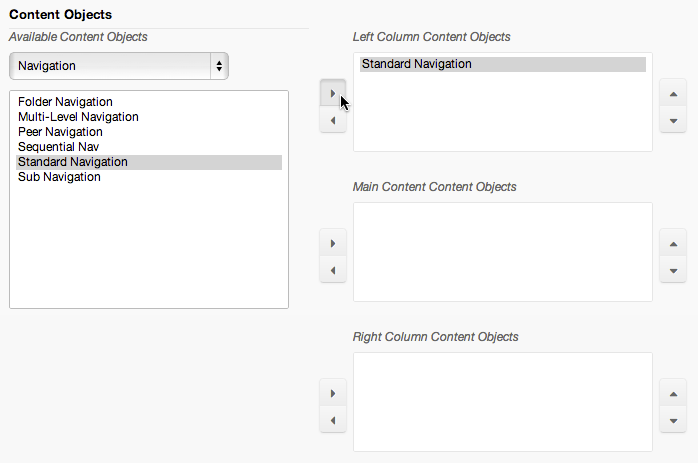The height and width of the screenshot is (463, 698).
Task: Click inside the empty Right Column objects list
Action: [503, 402]
